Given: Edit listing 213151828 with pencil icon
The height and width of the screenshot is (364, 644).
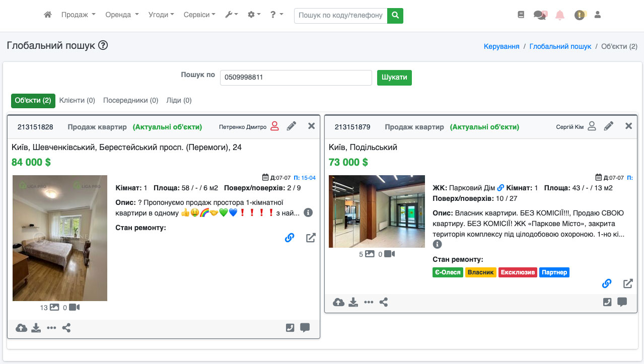Looking at the screenshot, I should 292,126.
